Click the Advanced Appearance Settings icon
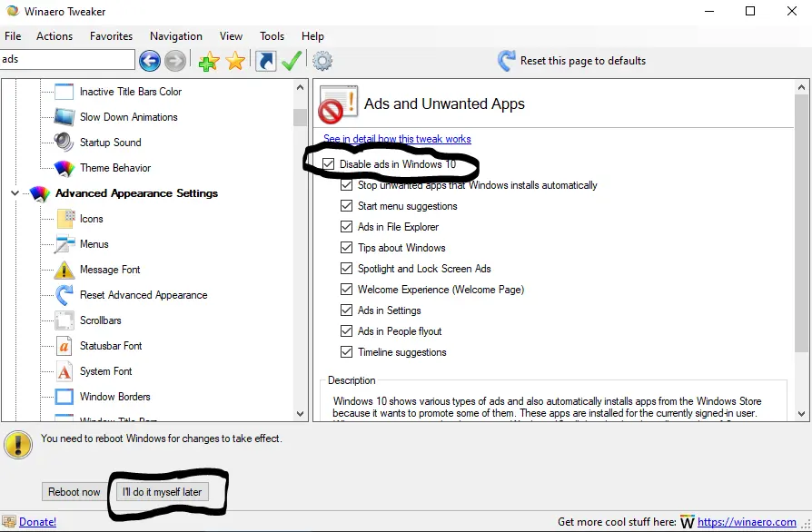812x532 pixels. [40, 193]
